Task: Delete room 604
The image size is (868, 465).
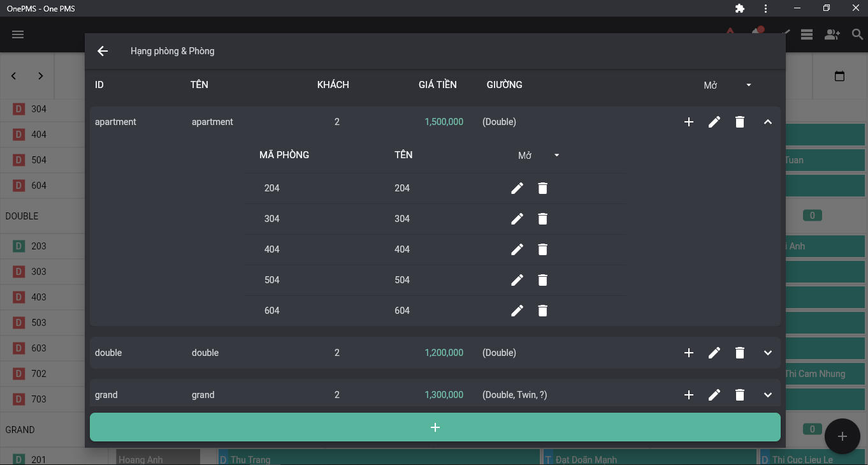Action: tap(543, 311)
